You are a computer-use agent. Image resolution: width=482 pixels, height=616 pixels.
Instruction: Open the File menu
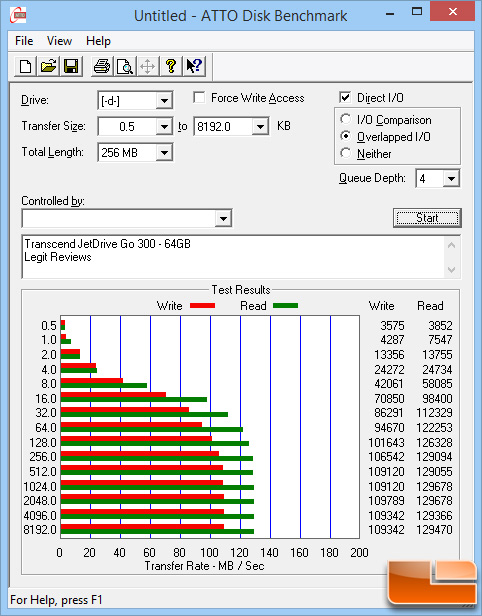coord(24,41)
